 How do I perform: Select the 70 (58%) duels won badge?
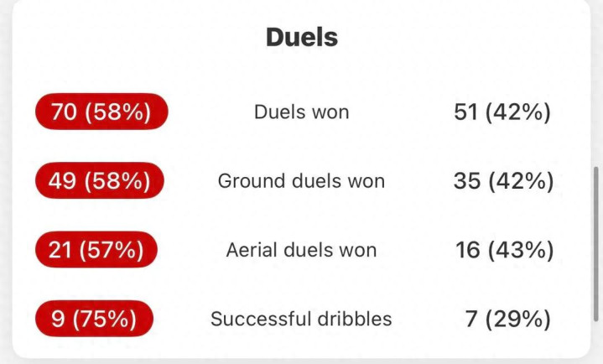click(x=101, y=112)
